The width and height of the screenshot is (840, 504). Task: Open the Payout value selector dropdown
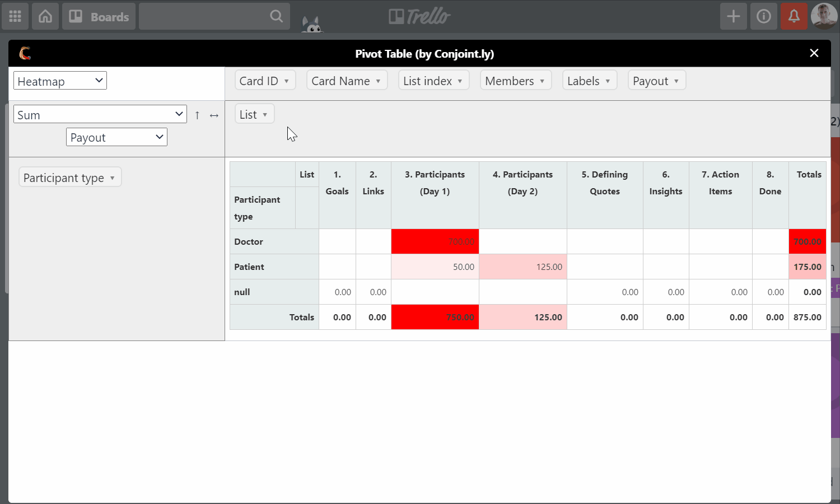point(116,137)
